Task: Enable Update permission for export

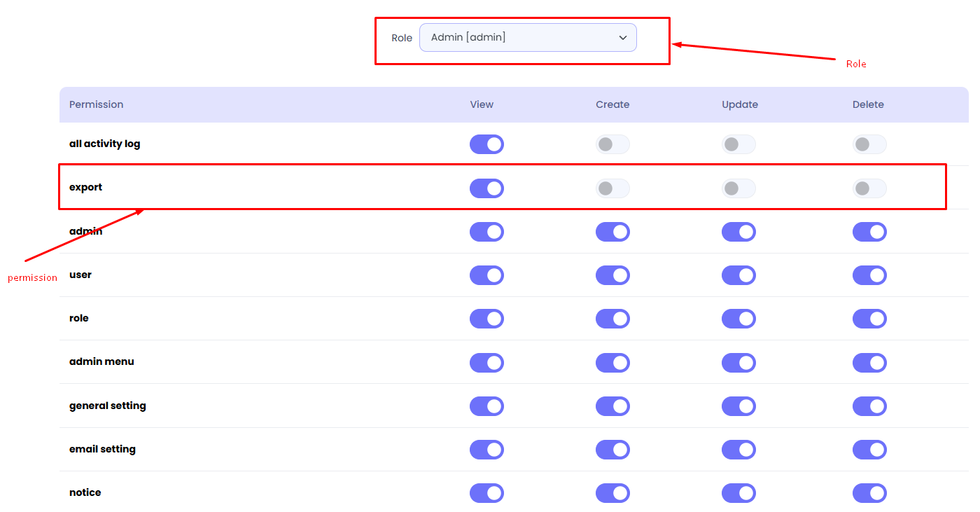Action: click(x=738, y=188)
